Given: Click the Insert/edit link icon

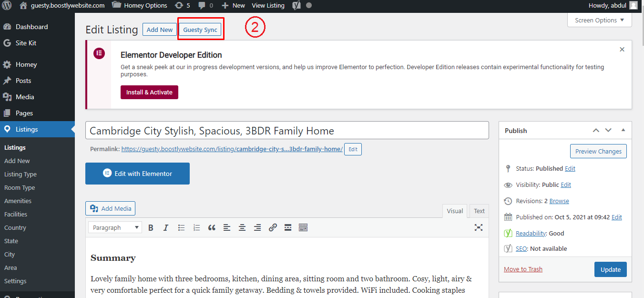Looking at the screenshot, I should (x=273, y=227).
